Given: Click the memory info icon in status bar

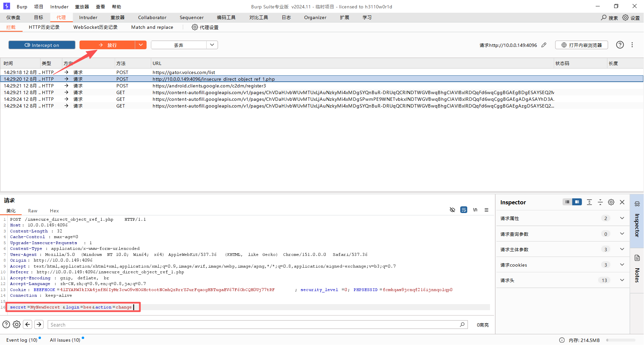Looking at the screenshot, I should pyautogui.click(x=562, y=340).
